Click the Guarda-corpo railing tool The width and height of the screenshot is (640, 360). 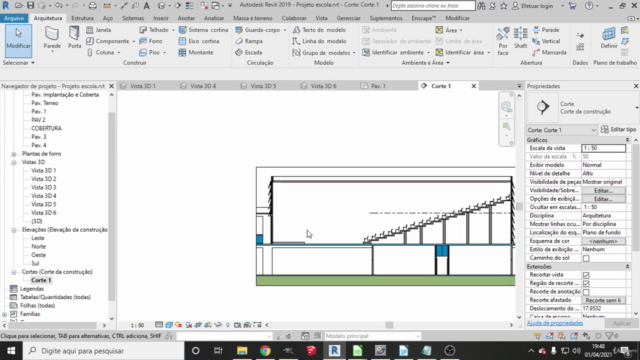258,30
